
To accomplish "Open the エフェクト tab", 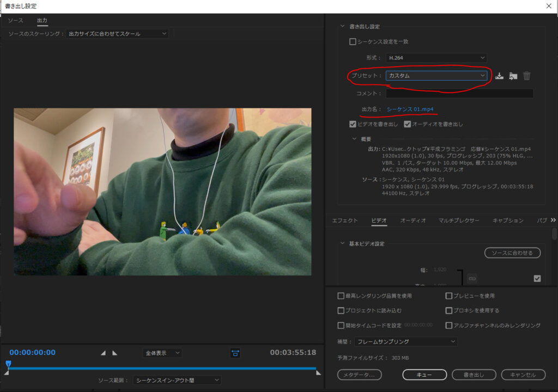I will pos(345,220).
